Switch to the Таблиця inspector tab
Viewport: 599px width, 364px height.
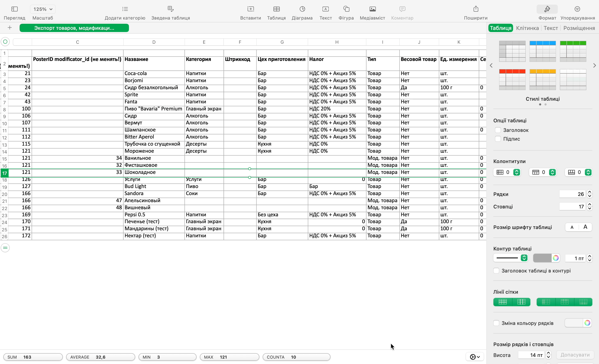click(x=501, y=28)
